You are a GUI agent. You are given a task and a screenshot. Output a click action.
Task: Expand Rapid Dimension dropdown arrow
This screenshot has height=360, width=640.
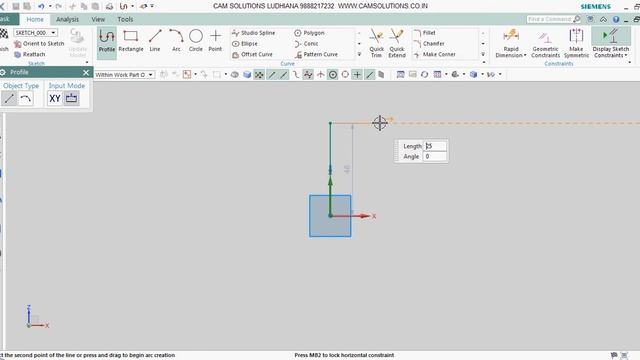[525, 55]
